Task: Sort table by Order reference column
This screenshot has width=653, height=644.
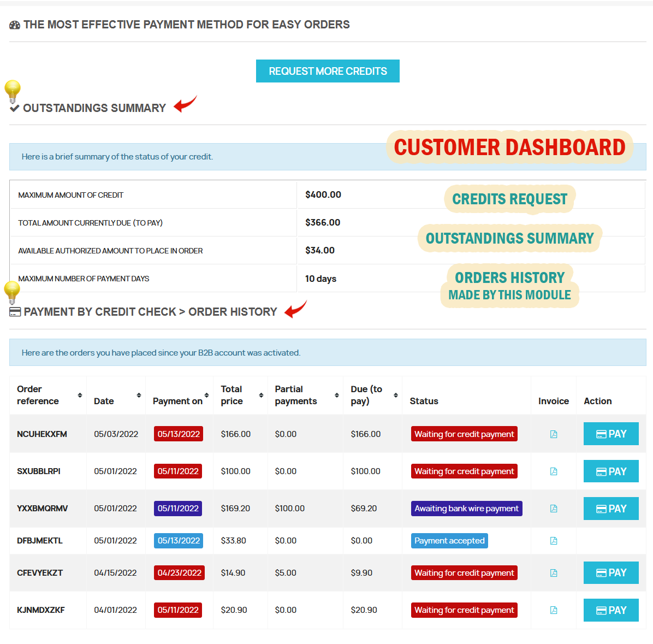Action: tap(80, 395)
